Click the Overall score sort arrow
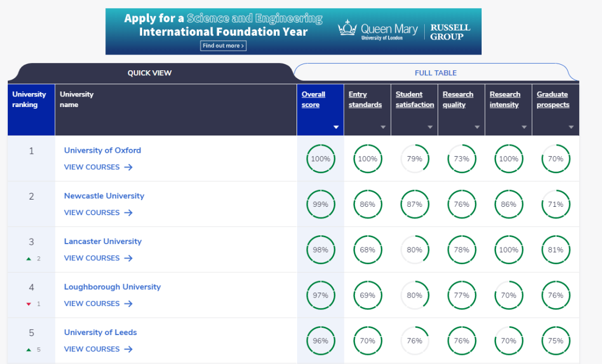This screenshot has height=364, width=602. pos(336,127)
